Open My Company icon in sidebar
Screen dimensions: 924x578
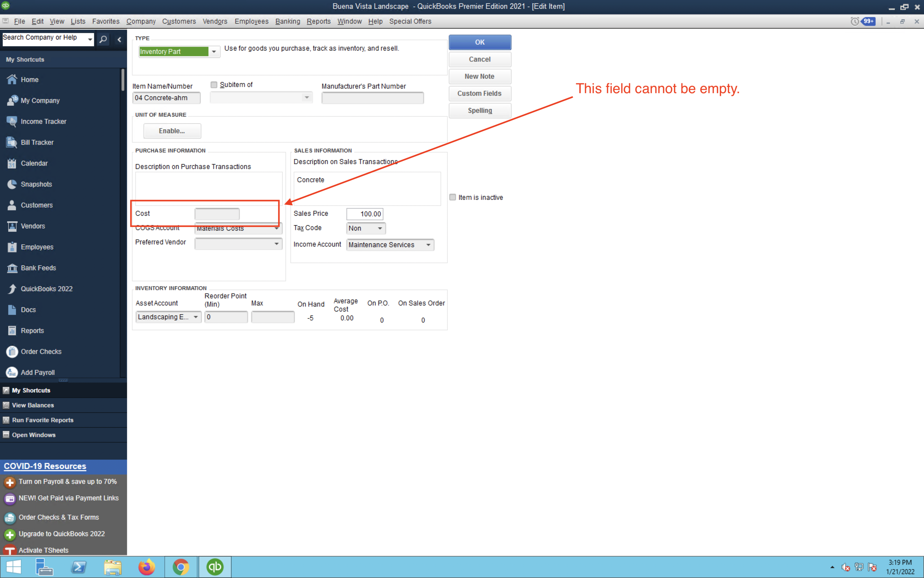click(12, 100)
